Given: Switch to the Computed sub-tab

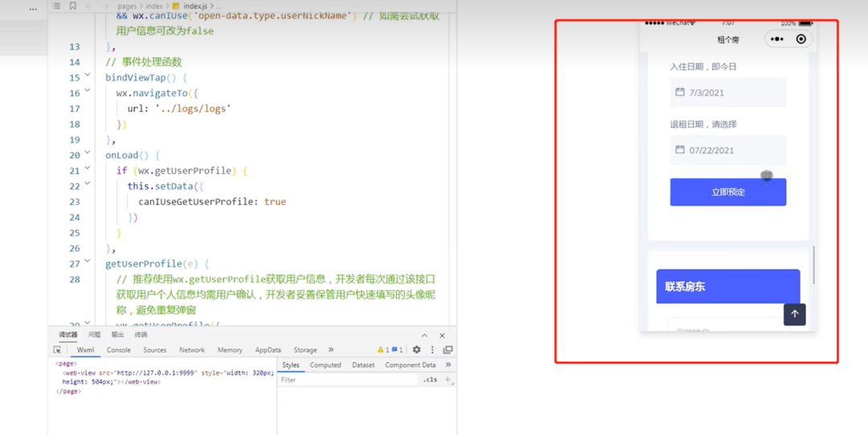Looking at the screenshot, I should click(x=325, y=364).
